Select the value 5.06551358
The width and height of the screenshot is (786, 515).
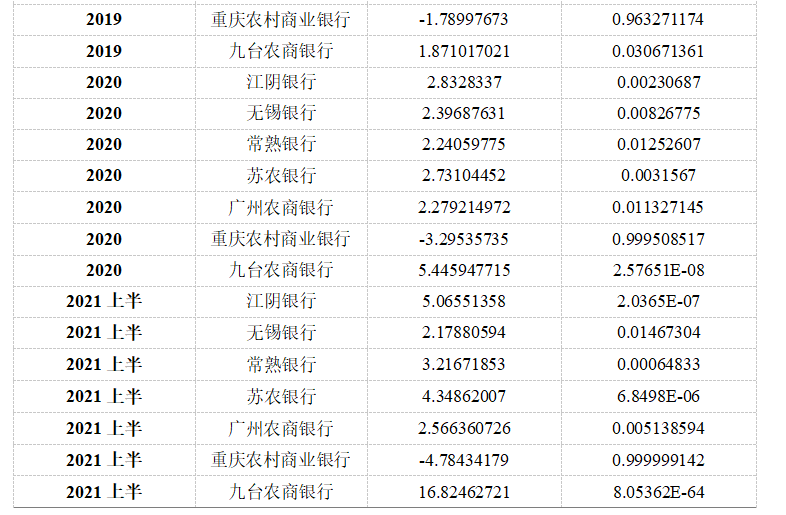[x=464, y=301]
